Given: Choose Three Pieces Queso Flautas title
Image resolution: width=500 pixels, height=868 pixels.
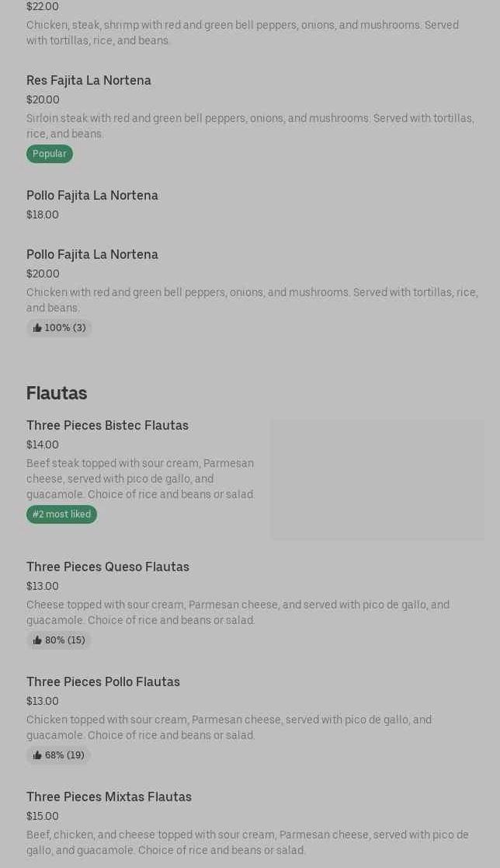Looking at the screenshot, I should click(x=108, y=566).
